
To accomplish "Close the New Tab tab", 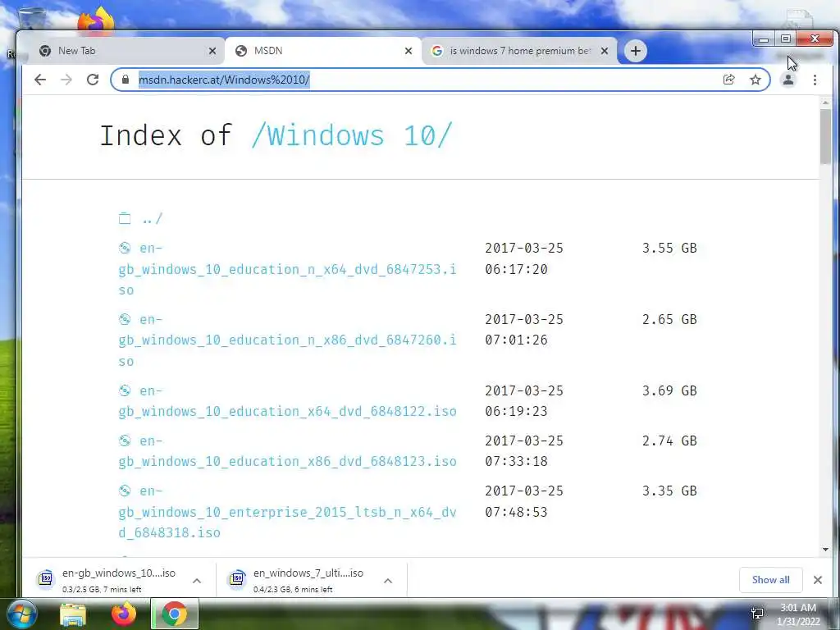I will click(212, 51).
